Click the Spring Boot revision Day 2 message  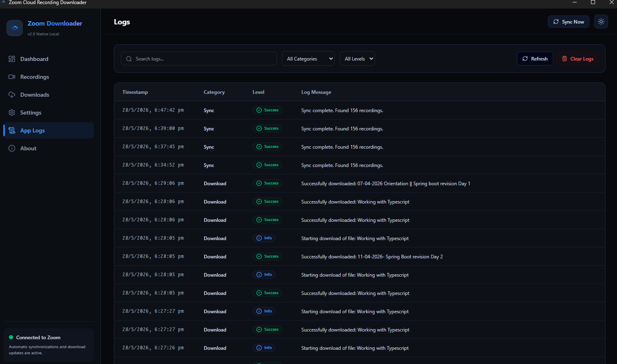372,257
